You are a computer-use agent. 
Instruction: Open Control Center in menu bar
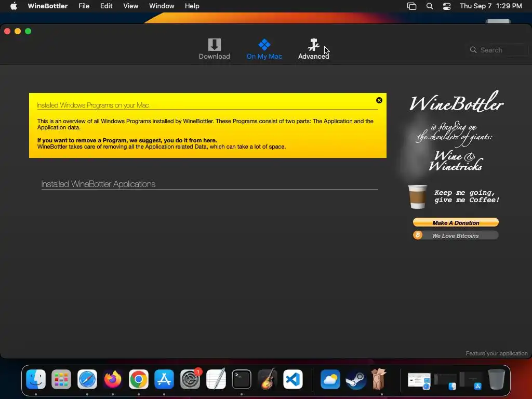[x=447, y=6]
